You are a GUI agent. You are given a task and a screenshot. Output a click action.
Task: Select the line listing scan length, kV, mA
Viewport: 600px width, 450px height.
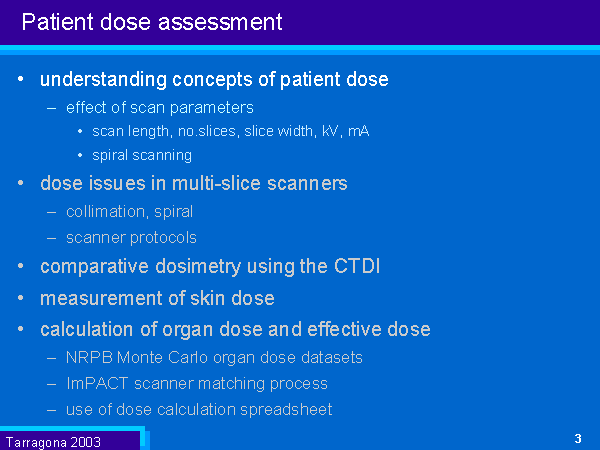[231, 131]
